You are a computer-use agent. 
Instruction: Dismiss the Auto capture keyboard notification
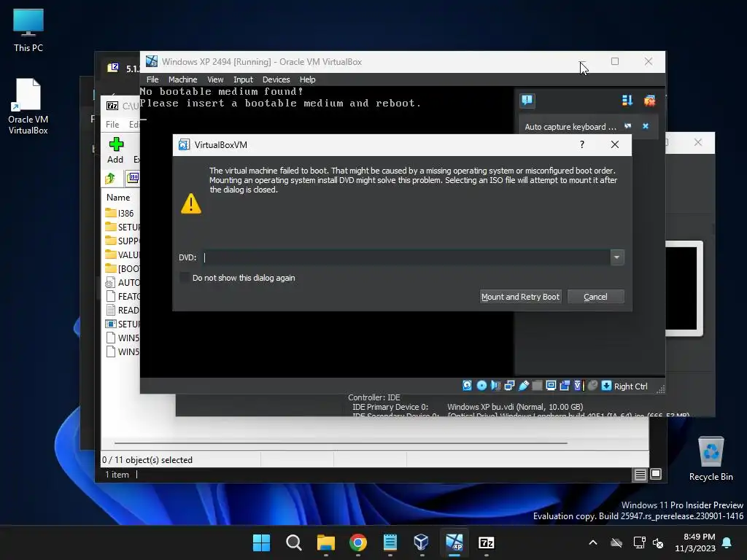pyautogui.click(x=646, y=125)
